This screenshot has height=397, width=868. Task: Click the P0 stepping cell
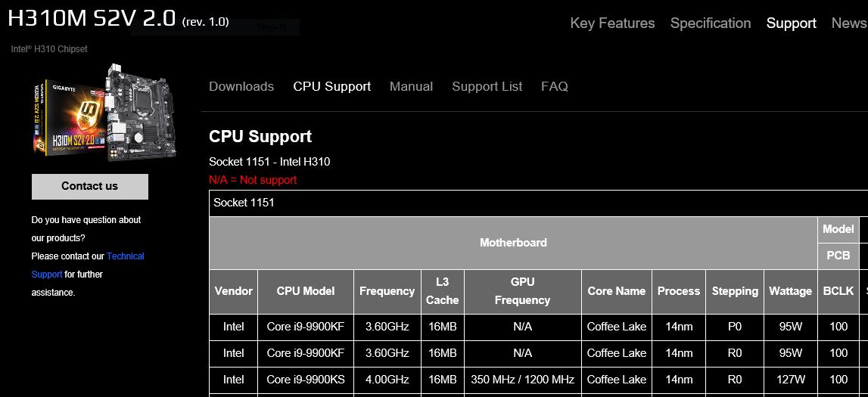(735, 327)
